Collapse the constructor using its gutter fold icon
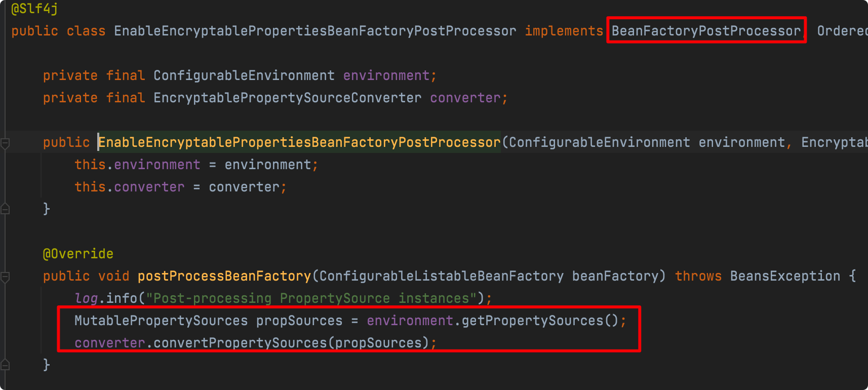Viewport: 868px width, 390px height. (5, 144)
